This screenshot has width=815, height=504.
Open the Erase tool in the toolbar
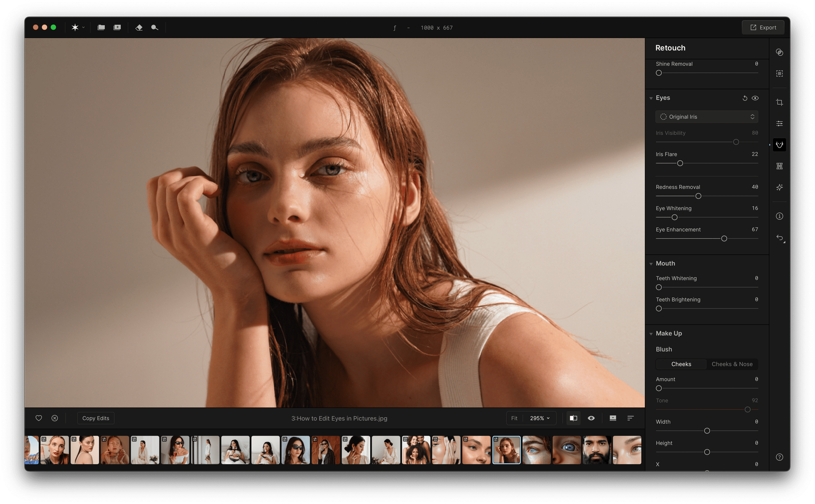click(139, 27)
